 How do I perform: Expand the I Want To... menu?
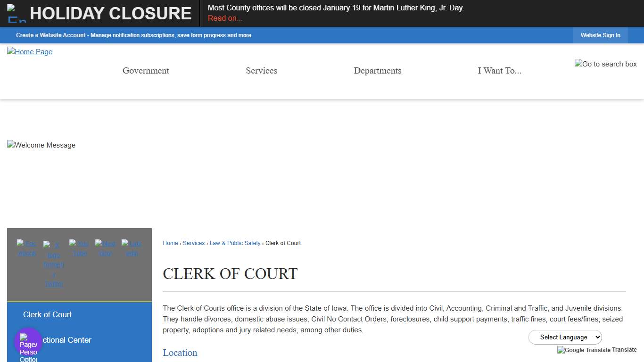[500, 71]
